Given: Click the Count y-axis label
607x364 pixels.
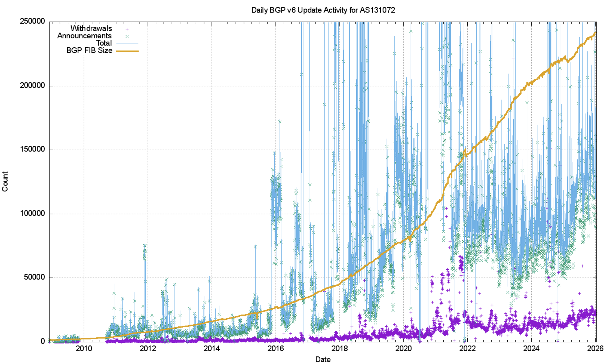Looking at the screenshot, I should coord(5,181).
